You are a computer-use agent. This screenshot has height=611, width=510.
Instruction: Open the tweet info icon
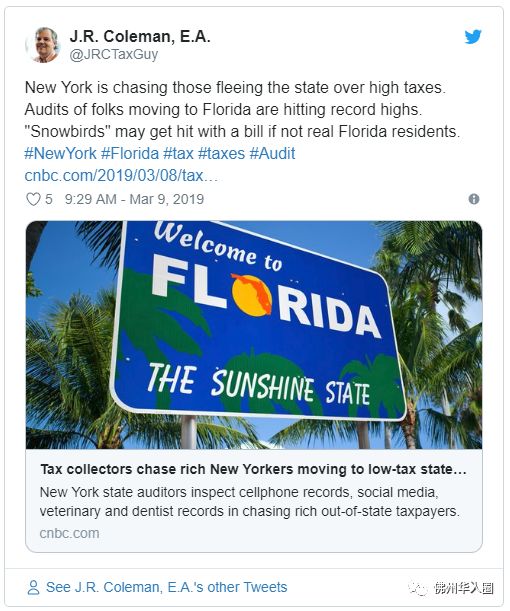pos(474,199)
